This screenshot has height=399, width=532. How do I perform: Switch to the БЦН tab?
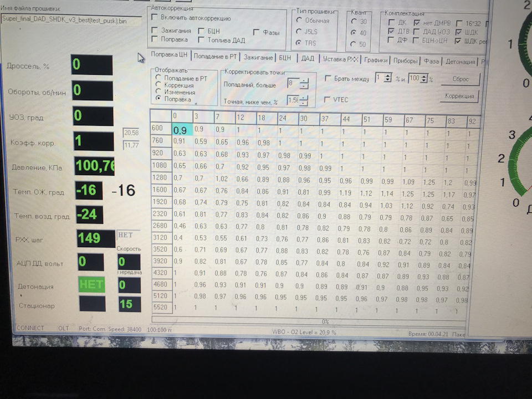pos(285,58)
